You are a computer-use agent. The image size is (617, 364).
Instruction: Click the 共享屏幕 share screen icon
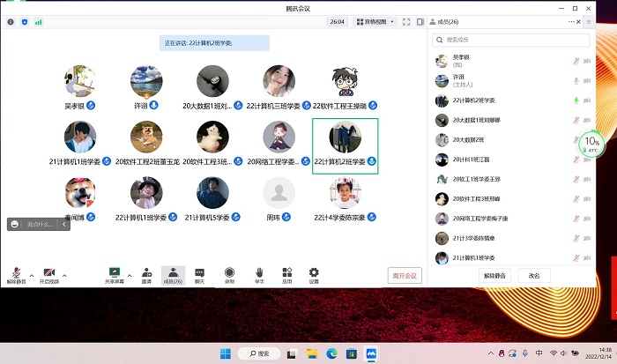[x=114, y=273]
